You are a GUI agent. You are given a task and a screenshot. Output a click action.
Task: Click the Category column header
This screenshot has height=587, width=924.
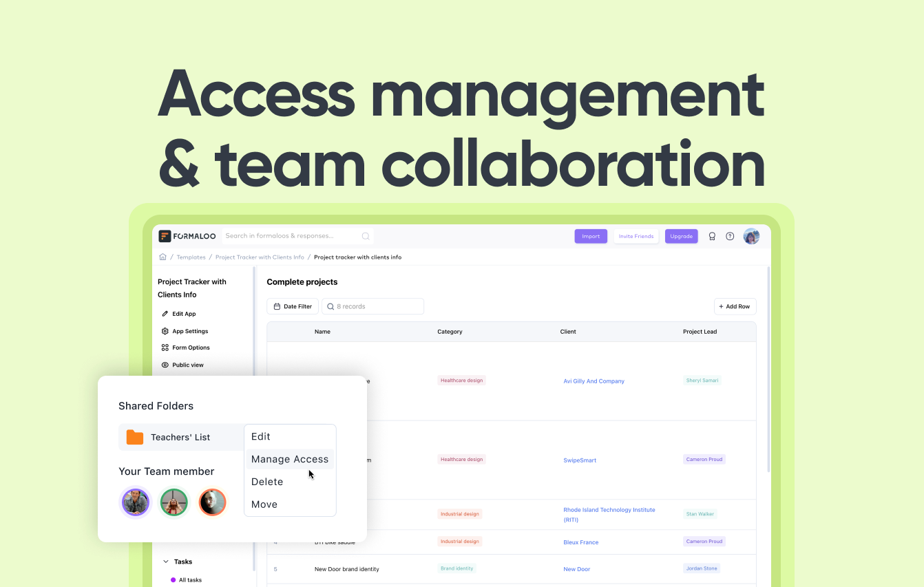[450, 332]
